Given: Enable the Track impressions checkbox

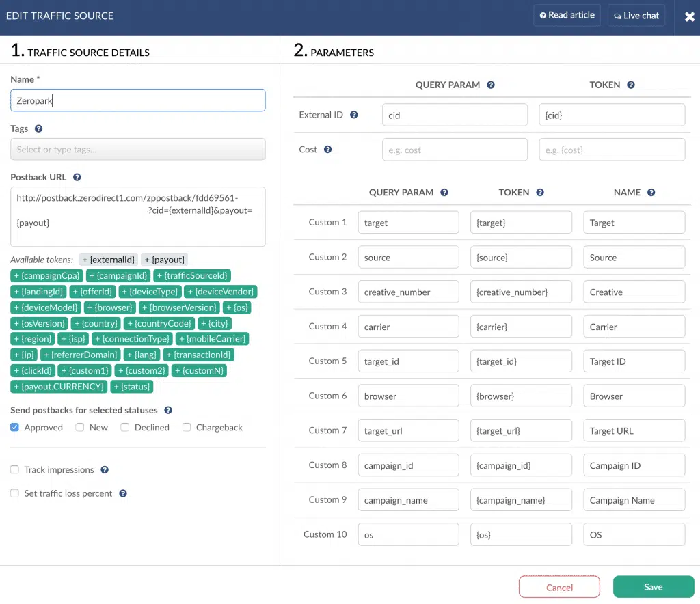Looking at the screenshot, I should [x=14, y=470].
